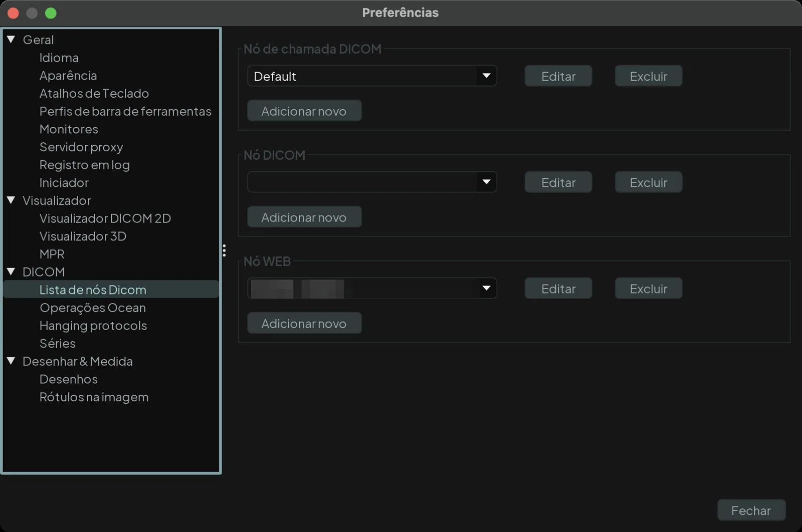Open MPR preferences
Image resolution: width=802 pixels, height=532 pixels.
click(x=52, y=254)
